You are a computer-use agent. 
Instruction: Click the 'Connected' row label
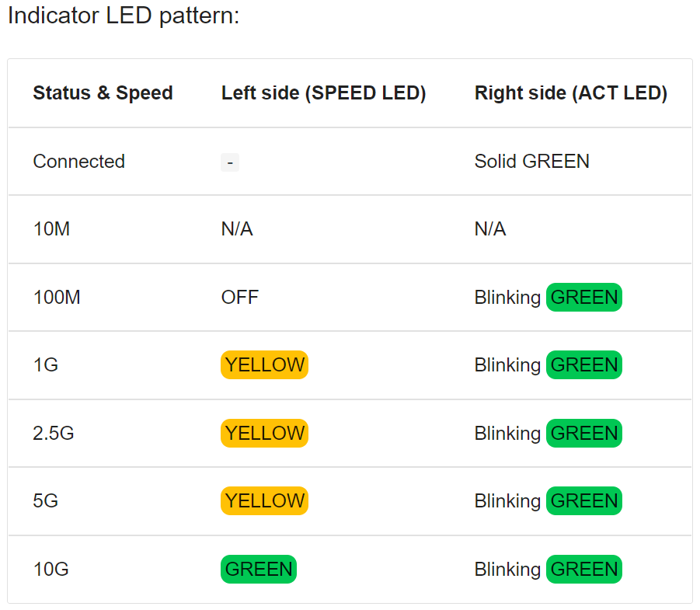pos(79,161)
